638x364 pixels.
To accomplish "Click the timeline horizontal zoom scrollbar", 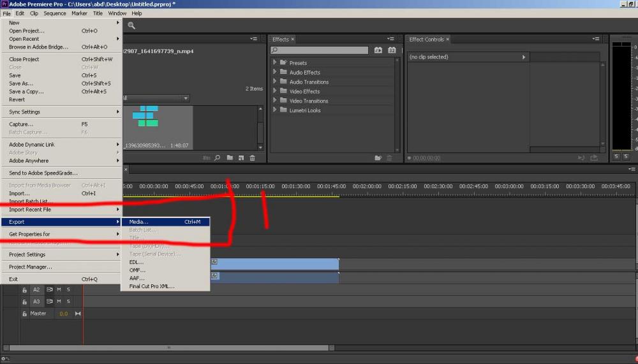I will tap(169, 347).
